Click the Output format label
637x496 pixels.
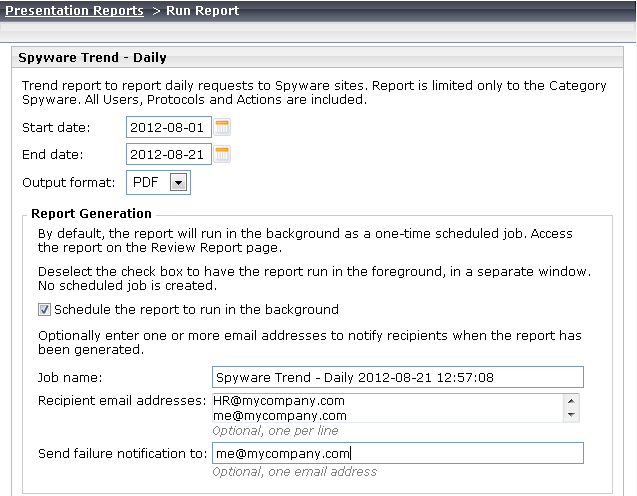tap(69, 182)
